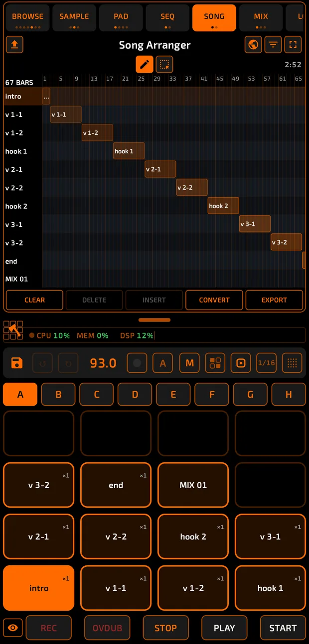Toggle the fullscreen arranger view

(293, 45)
